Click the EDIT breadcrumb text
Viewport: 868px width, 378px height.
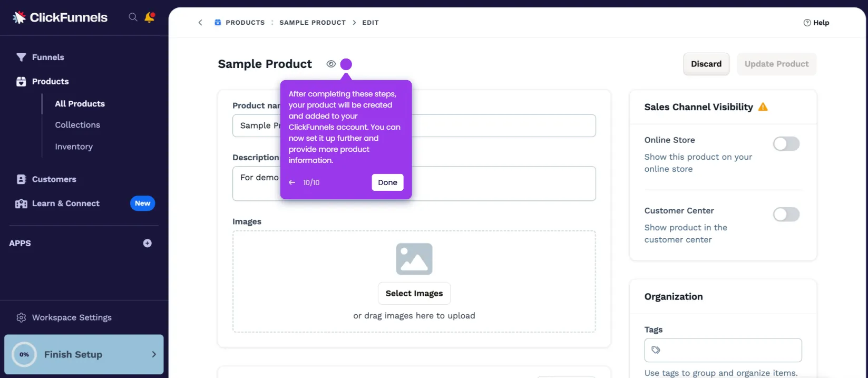[370, 23]
